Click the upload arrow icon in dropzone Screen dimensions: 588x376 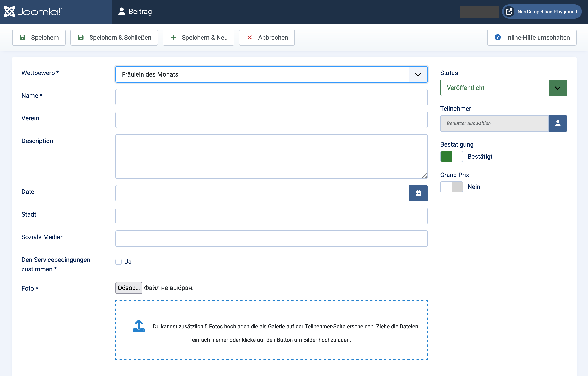click(139, 326)
